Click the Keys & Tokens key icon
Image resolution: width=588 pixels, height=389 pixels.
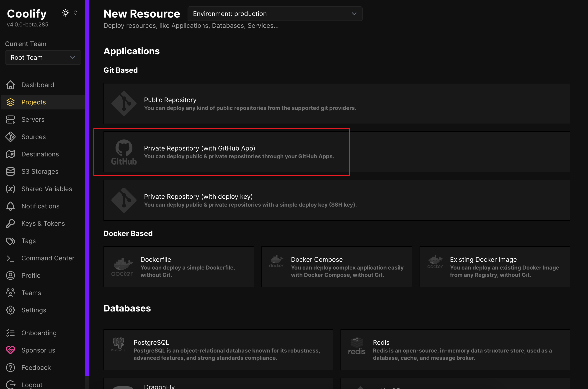(x=10, y=223)
